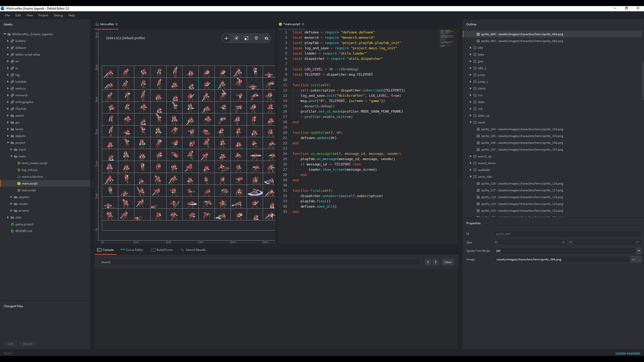Screen dimensions: 644x362
Task: Click the game.project icon in Assets
Action: pyautogui.click(x=11, y=224)
